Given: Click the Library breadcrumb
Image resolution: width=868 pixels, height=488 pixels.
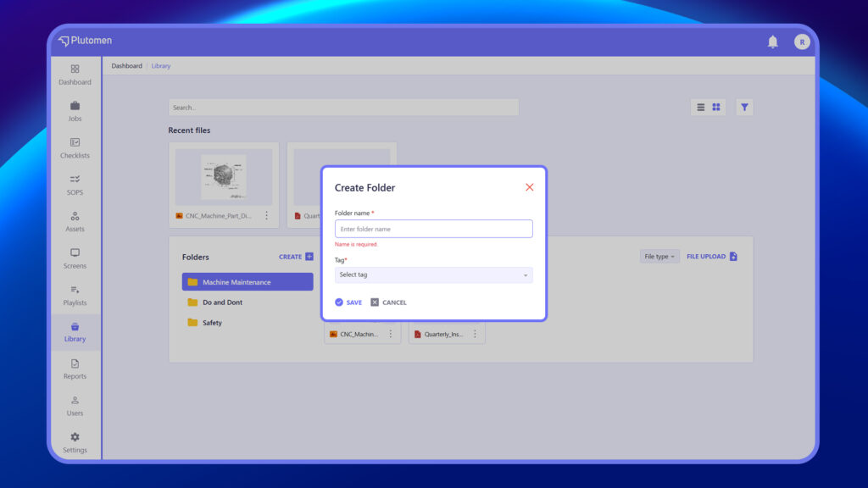Looking at the screenshot, I should (161, 66).
